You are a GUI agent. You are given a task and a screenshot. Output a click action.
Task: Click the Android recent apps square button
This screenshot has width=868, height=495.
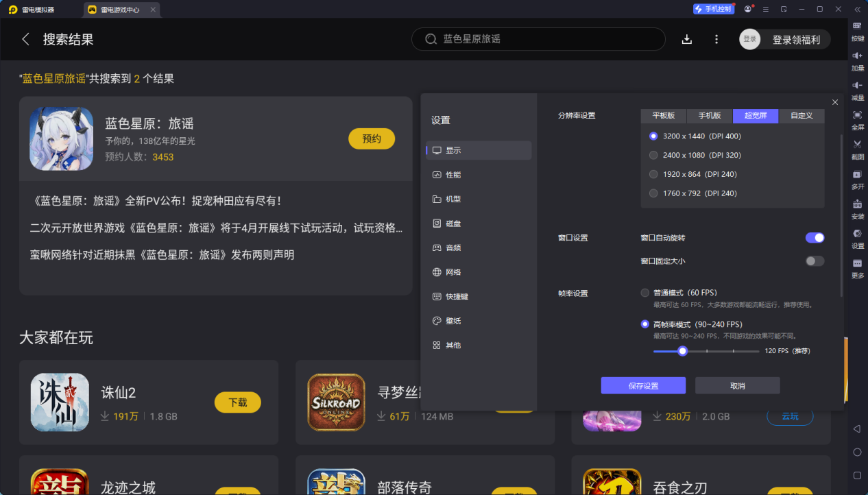point(857,475)
